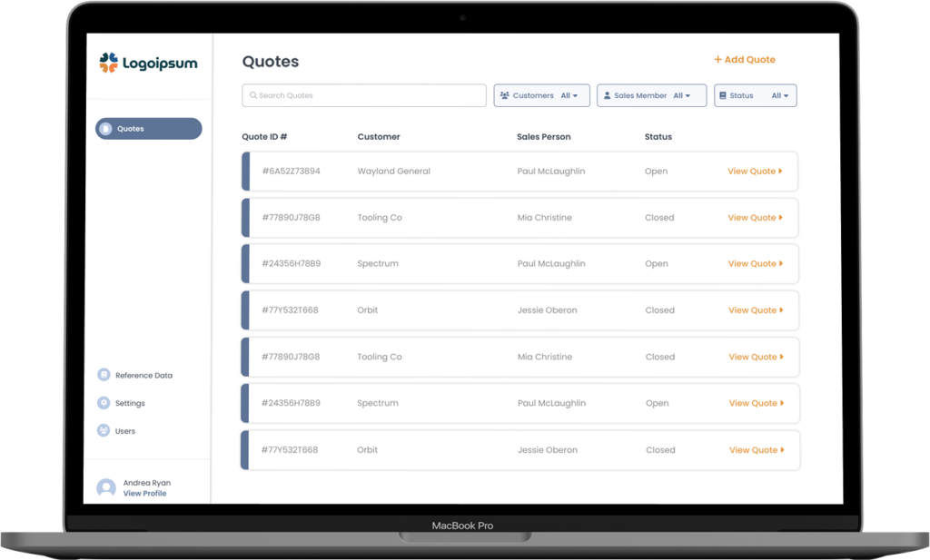The height and width of the screenshot is (560, 930).
Task: Click Andrea Ryan's profile avatar
Action: (106, 488)
